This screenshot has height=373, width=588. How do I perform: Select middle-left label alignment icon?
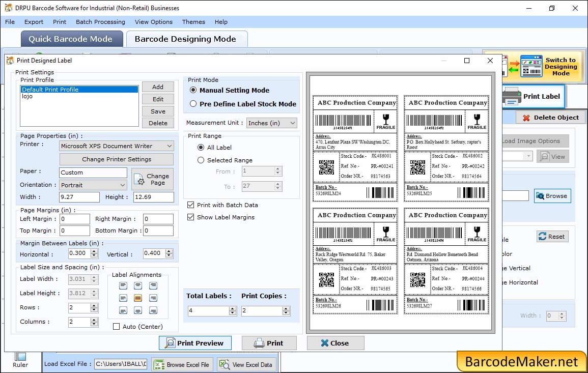click(x=123, y=298)
